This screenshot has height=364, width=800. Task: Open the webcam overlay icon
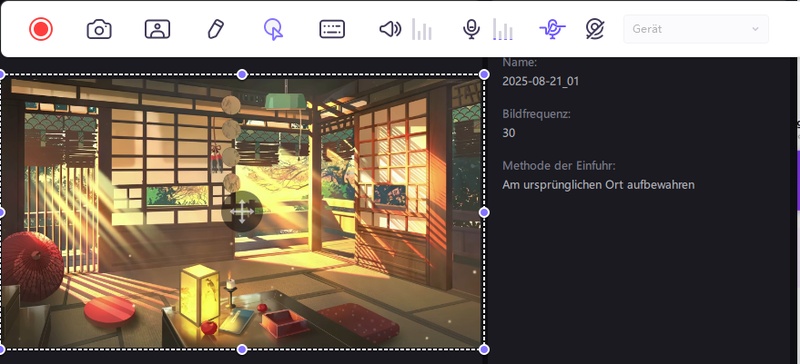(x=157, y=29)
